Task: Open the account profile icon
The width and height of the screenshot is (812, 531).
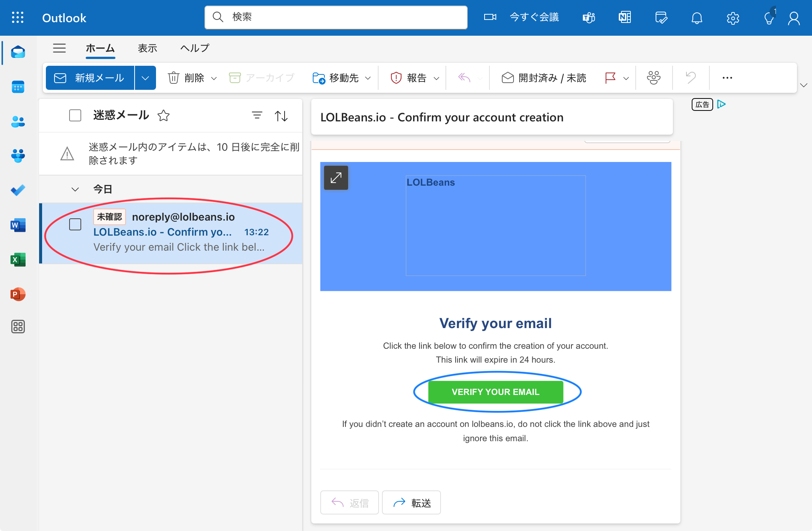Action: coord(794,18)
